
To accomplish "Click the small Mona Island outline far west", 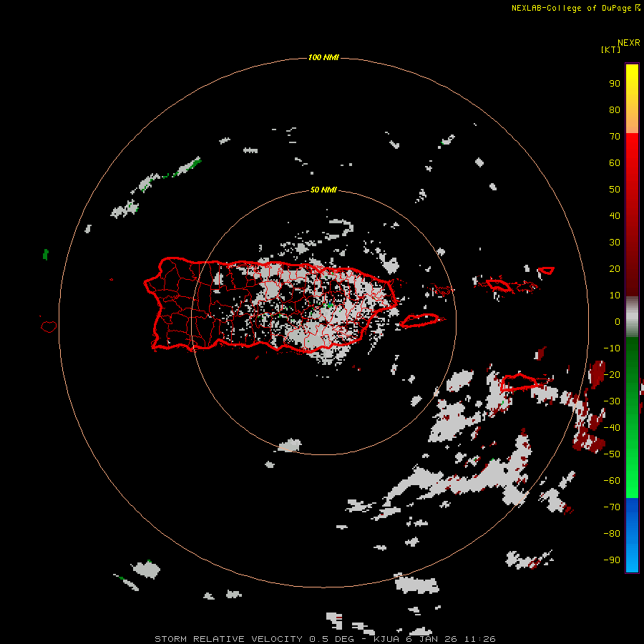I will coord(49,326).
